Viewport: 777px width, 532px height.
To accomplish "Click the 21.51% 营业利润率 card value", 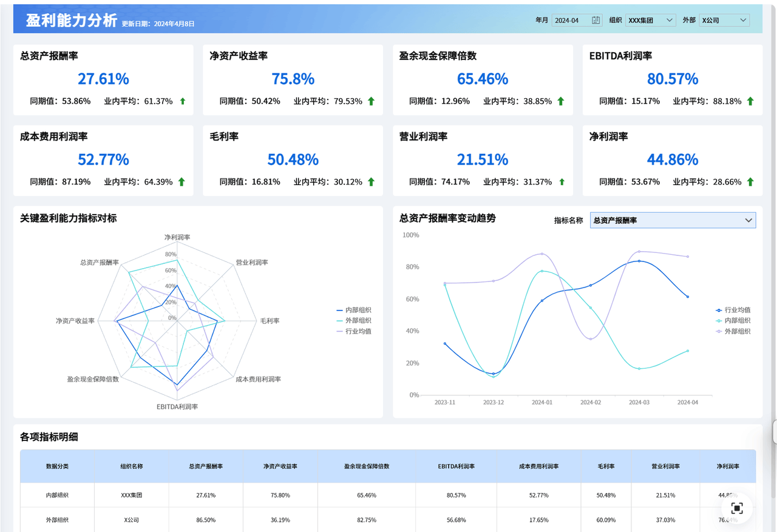I will [x=483, y=160].
